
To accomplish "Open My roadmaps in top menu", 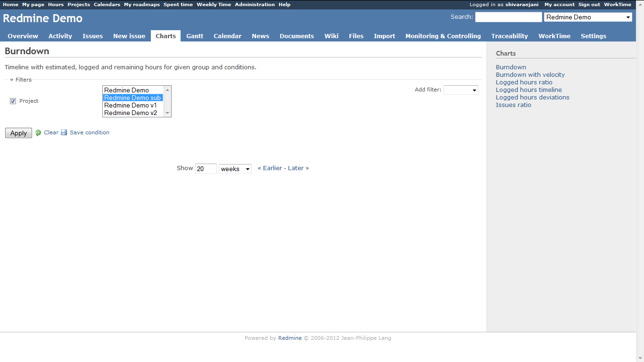I will (x=142, y=4).
